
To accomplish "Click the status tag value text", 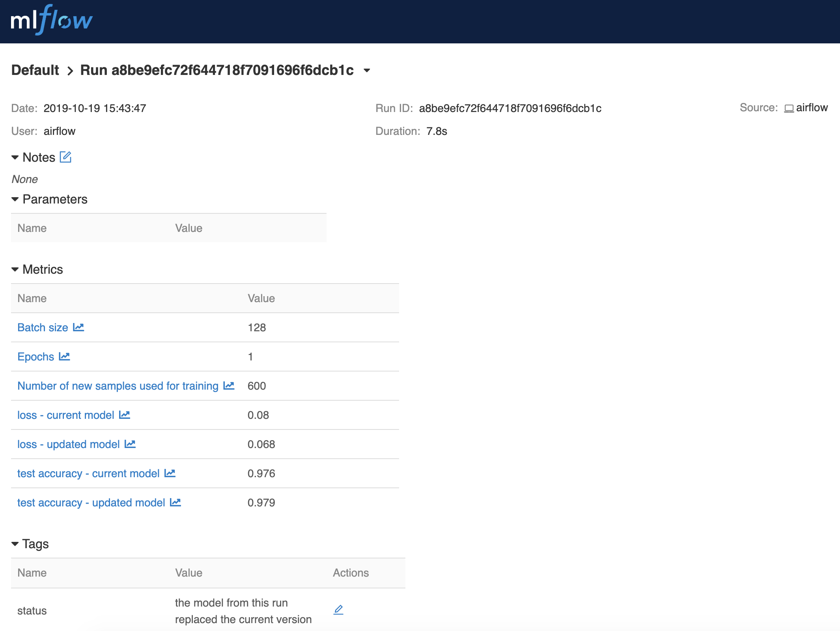I will (x=243, y=611).
